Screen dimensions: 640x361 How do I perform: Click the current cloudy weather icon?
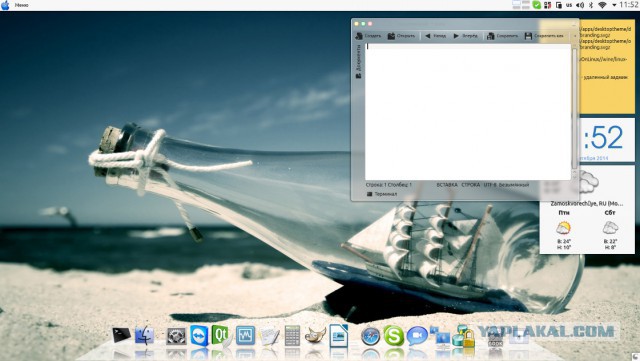(x=588, y=182)
